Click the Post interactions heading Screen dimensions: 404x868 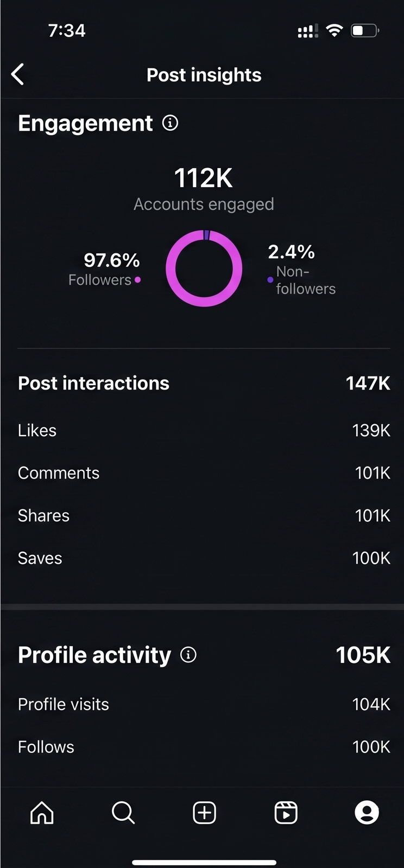tap(93, 384)
